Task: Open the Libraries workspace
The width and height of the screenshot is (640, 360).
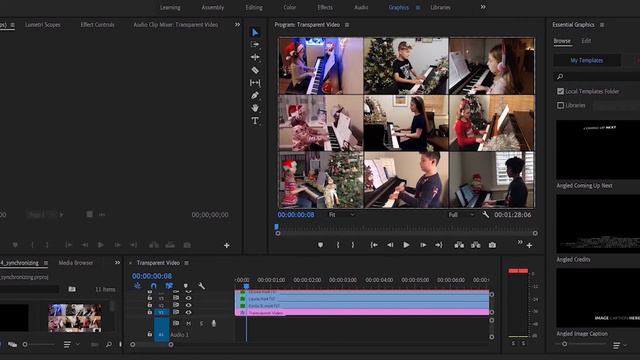Action: (440, 7)
